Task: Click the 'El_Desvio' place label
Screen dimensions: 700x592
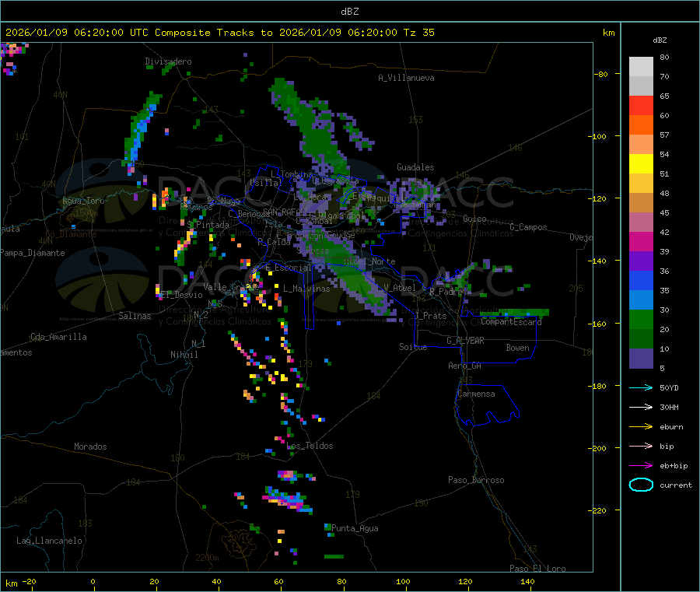Action: [x=182, y=295]
